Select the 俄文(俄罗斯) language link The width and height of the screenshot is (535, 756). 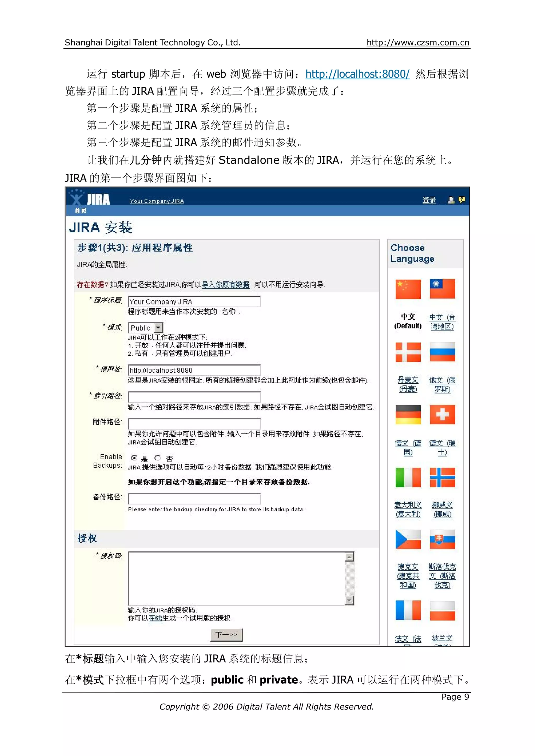coord(443,385)
